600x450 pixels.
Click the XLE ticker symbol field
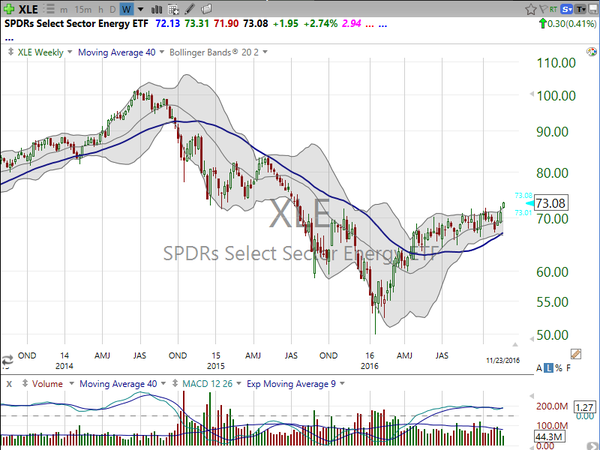point(28,9)
